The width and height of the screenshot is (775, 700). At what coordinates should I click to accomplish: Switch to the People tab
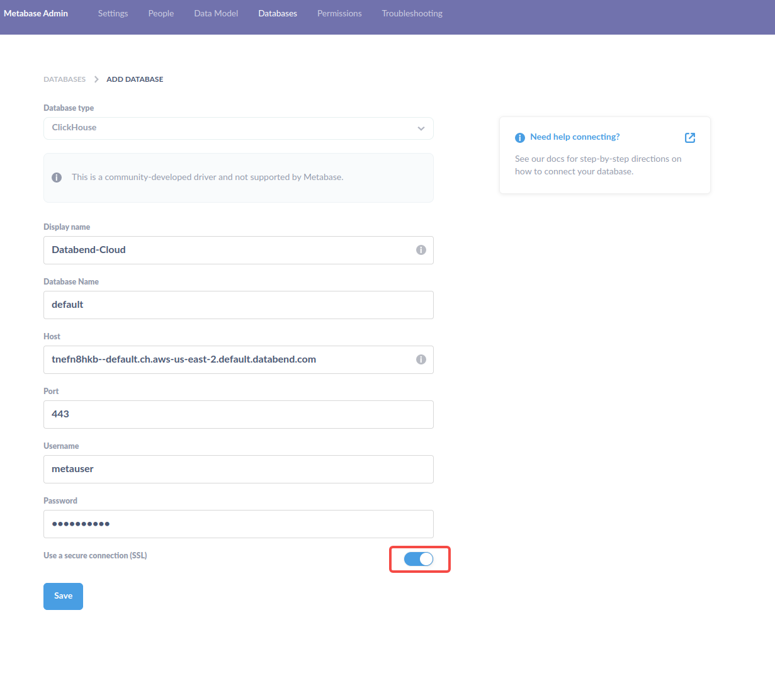[161, 13]
